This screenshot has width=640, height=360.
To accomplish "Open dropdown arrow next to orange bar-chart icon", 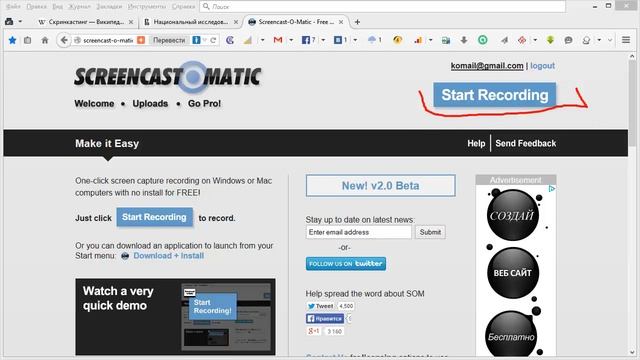I will tap(430, 40).
